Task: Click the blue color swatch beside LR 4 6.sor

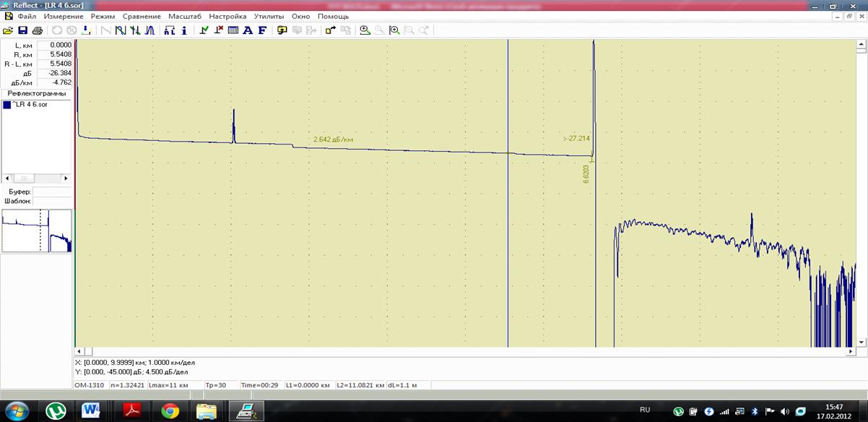Action: pos(6,105)
